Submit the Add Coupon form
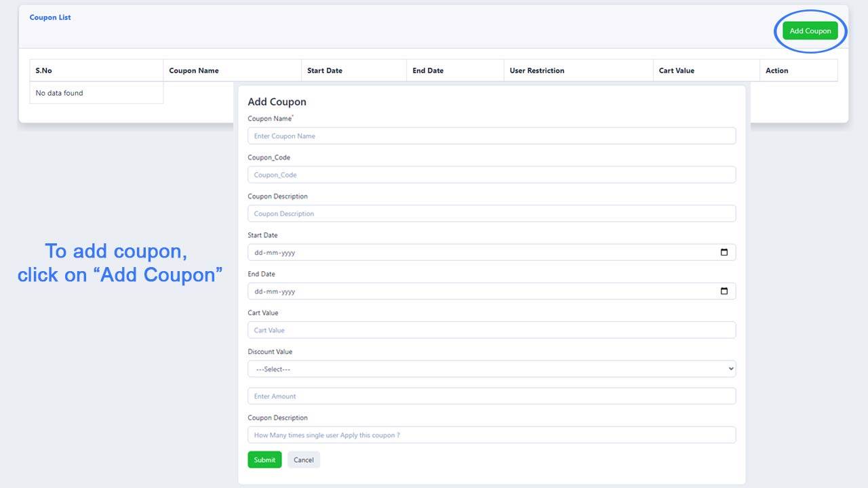The image size is (868, 488). (x=264, y=460)
